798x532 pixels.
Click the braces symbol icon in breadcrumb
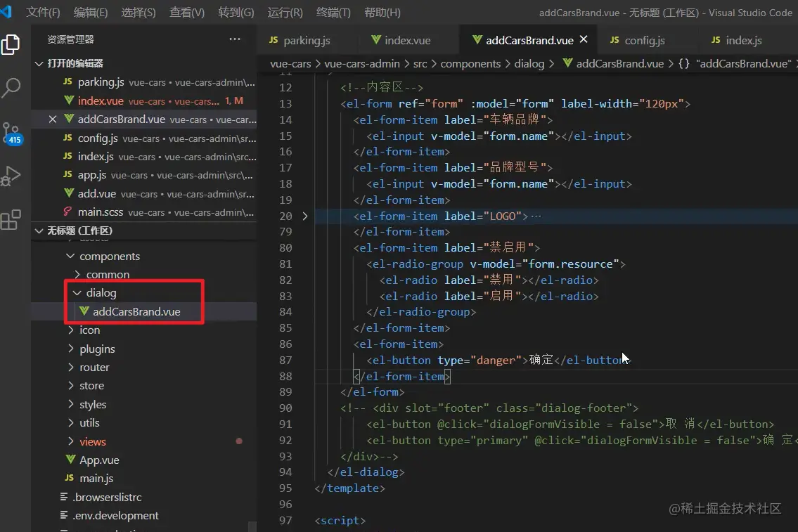click(683, 63)
